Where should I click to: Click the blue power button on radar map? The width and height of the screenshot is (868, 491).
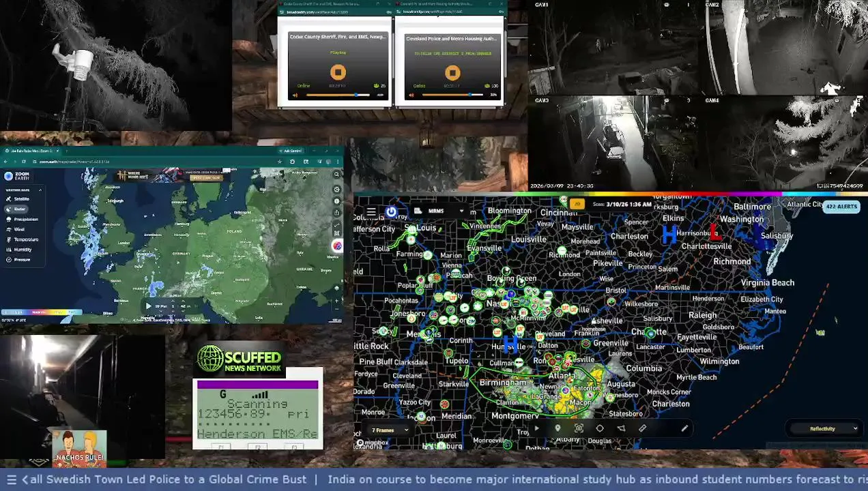pyautogui.click(x=391, y=211)
